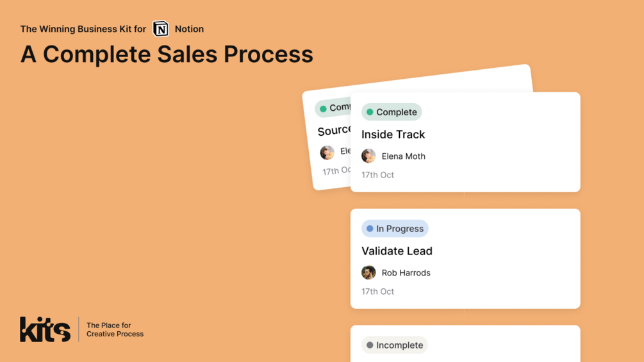This screenshot has height=362, width=644.
Task: Click the 17th Oct date on Inside Track
Action: click(377, 175)
